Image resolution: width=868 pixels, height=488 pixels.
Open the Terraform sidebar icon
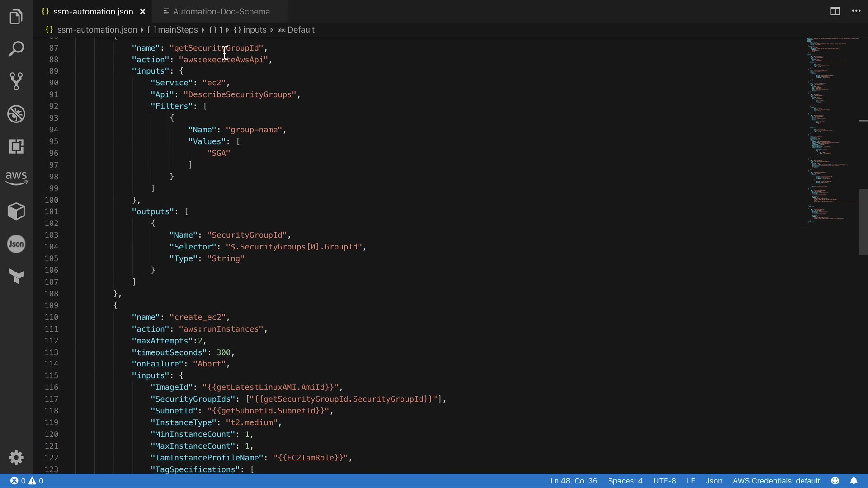click(16, 276)
